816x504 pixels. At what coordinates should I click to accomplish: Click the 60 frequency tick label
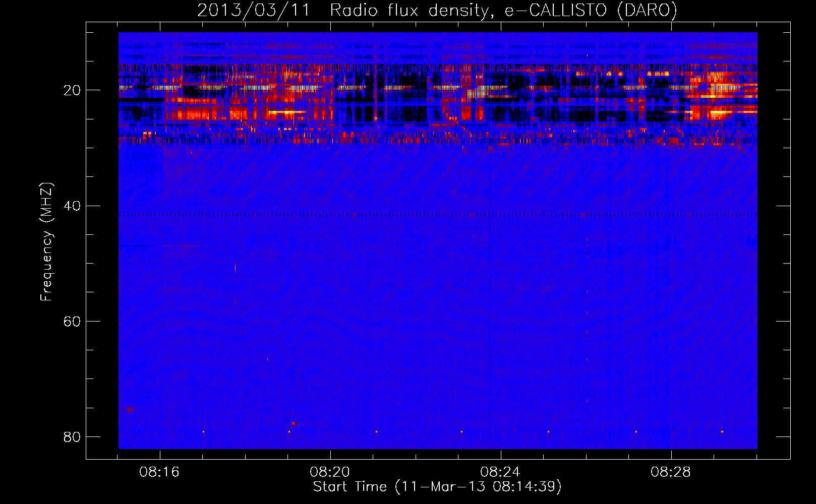(72, 321)
